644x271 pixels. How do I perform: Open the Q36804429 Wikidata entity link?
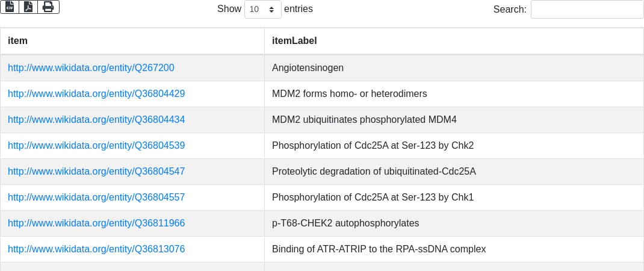[x=96, y=94]
